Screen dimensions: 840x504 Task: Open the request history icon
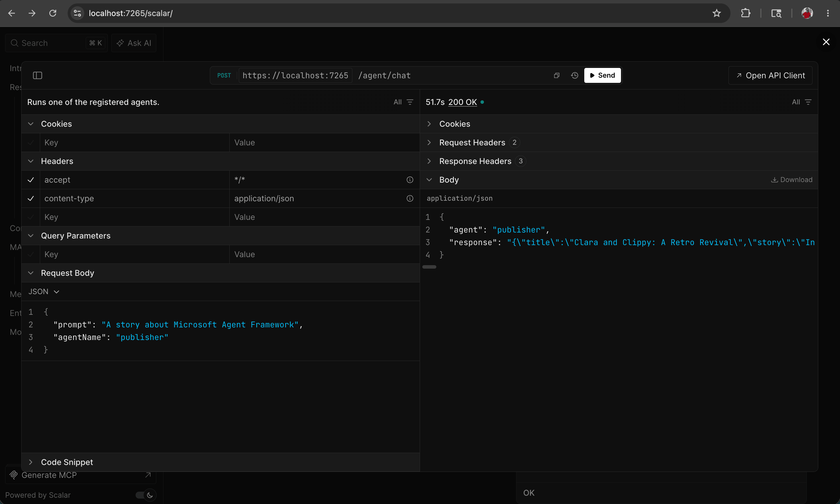click(x=575, y=75)
